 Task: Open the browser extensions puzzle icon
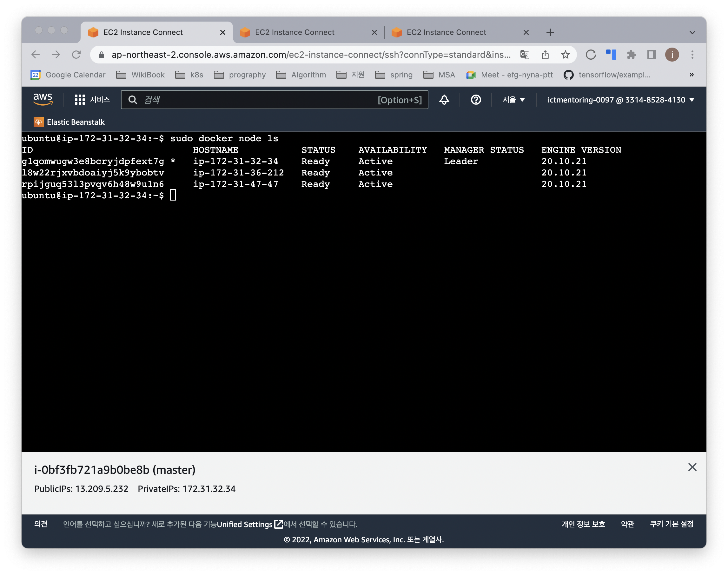tap(631, 55)
